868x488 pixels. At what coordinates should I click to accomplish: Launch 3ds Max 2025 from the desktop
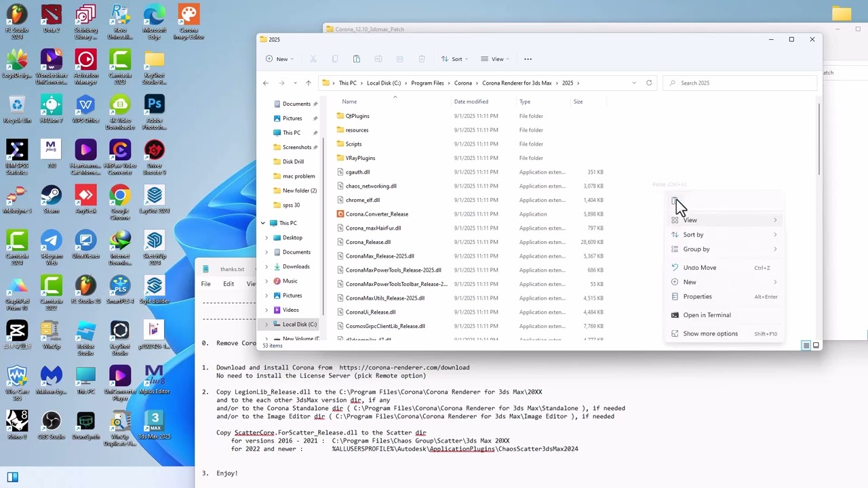tap(155, 426)
